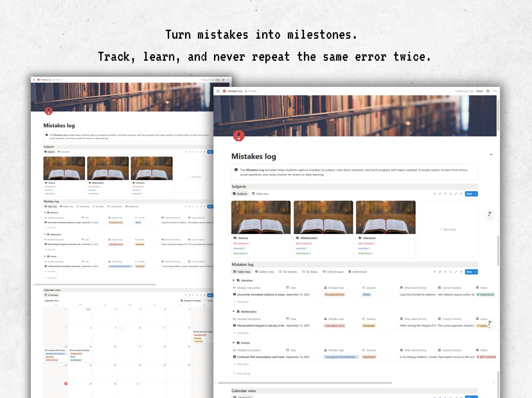The image size is (532, 398).
Task: Click 'Procedural Error' tag in front window
Action: pyautogui.click(x=334, y=294)
